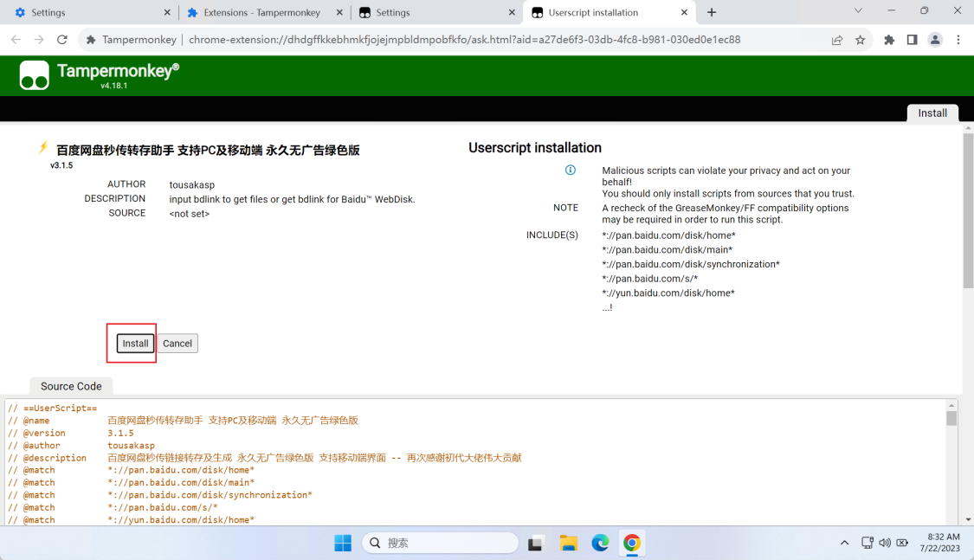
Task: Open the Source Code tab
Action: (72, 386)
